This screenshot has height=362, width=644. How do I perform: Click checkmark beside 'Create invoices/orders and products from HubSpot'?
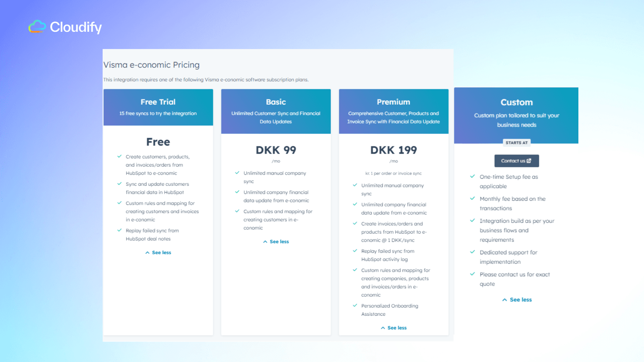tap(355, 224)
